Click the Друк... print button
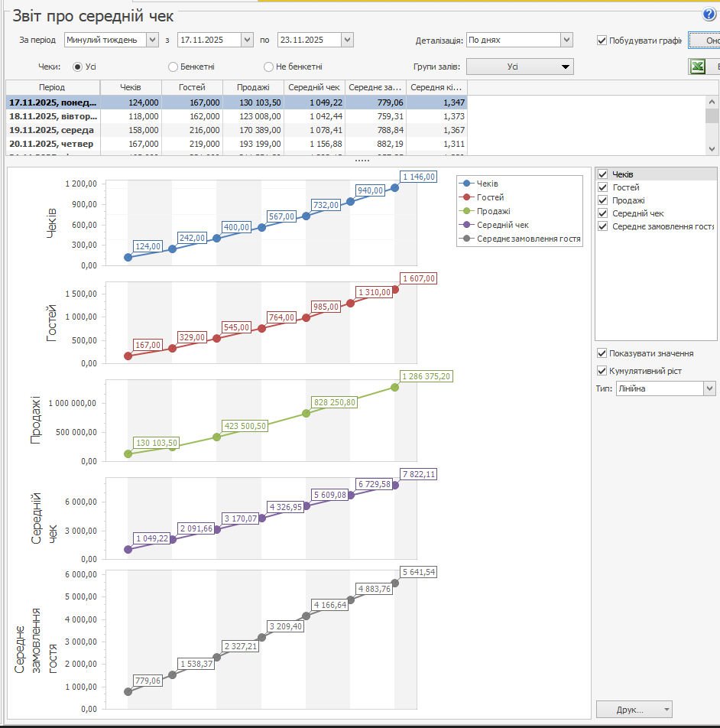The width and height of the screenshot is (720, 728). [634, 710]
